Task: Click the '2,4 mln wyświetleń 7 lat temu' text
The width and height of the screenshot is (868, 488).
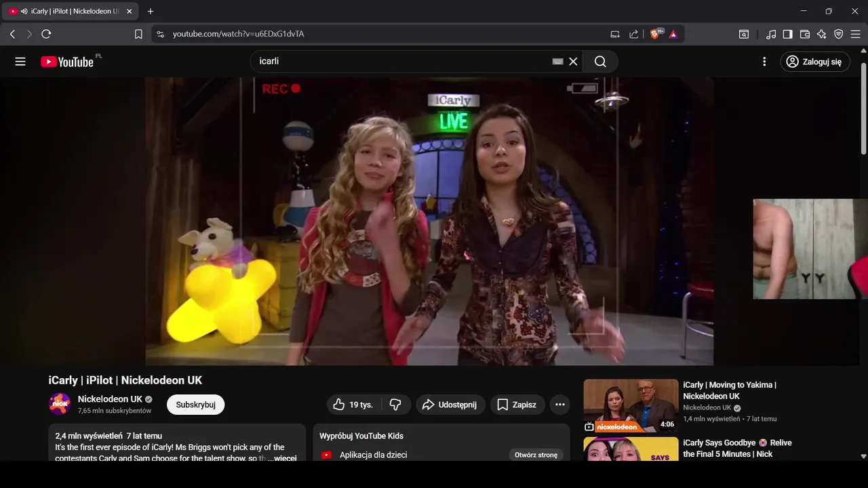Action: [x=108, y=436]
